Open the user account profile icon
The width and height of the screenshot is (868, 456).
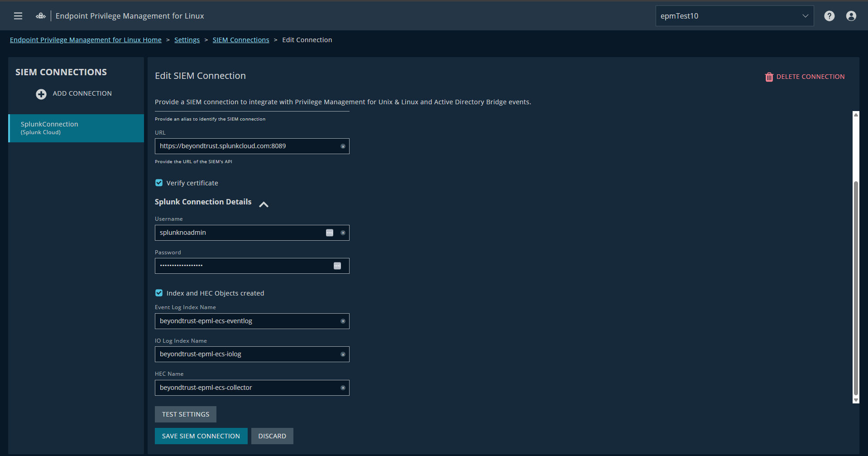[851, 16]
